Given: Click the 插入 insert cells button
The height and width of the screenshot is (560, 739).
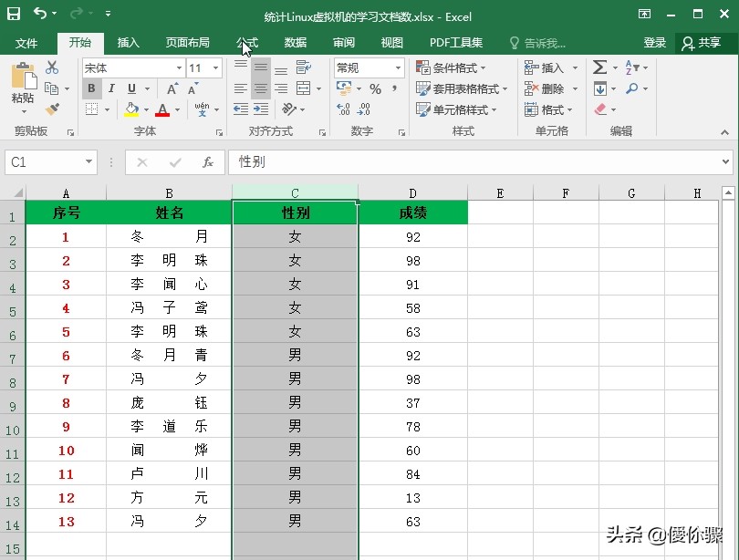Looking at the screenshot, I should [551, 67].
